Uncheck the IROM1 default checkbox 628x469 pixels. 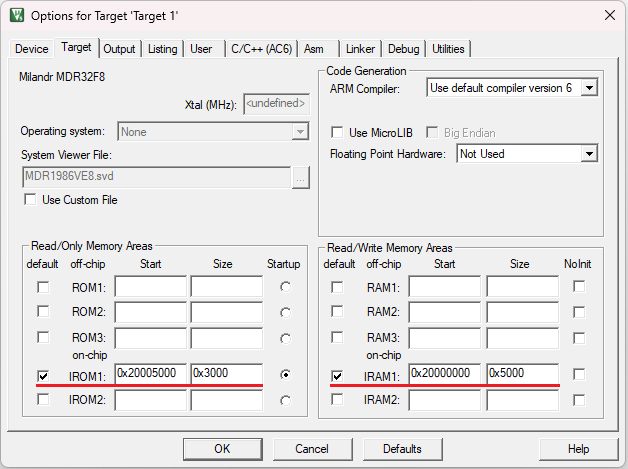click(42, 375)
